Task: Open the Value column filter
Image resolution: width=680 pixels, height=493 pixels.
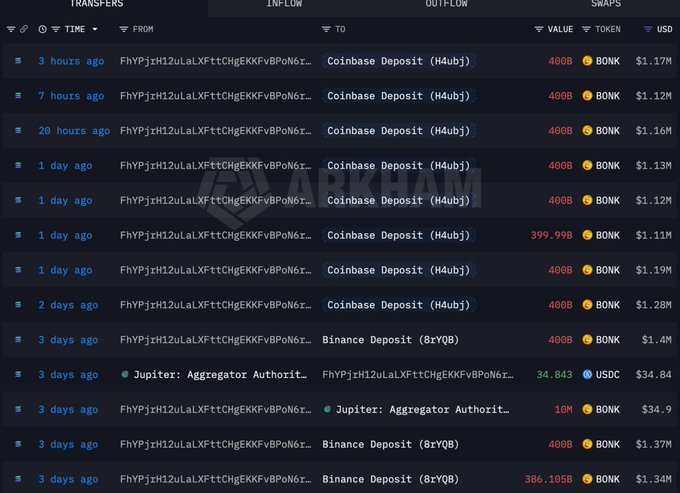Action: point(539,29)
